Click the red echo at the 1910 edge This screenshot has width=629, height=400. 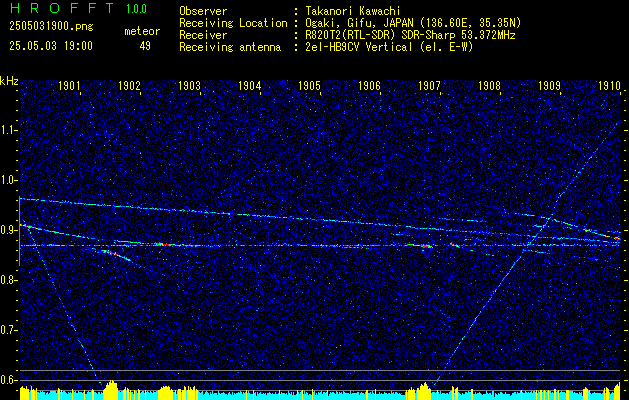(617, 239)
